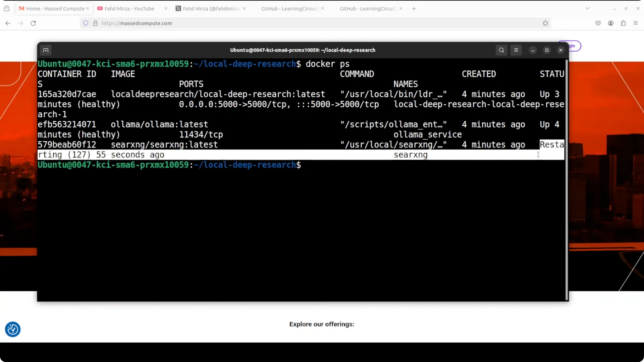Bookmark this page with star icon
Image resolution: width=644 pixels, height=362 pixels.
pyautogui.click(x=545, y=23)
